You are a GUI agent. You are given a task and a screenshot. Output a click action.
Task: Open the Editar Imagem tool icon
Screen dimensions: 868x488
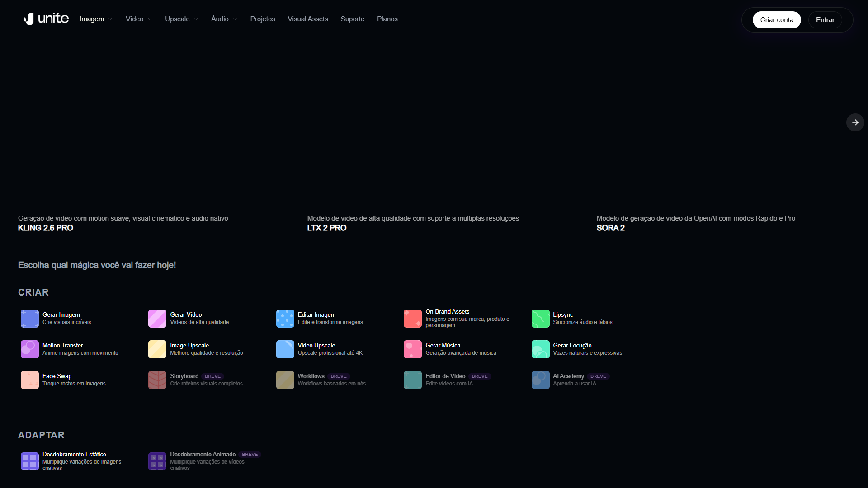click(x=285, y=319)
